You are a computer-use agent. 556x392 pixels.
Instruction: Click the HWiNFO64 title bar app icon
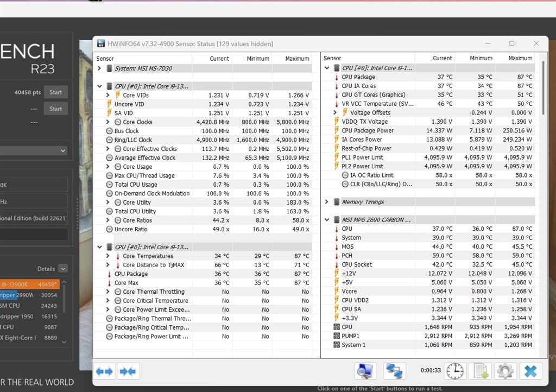coord(101,43)
